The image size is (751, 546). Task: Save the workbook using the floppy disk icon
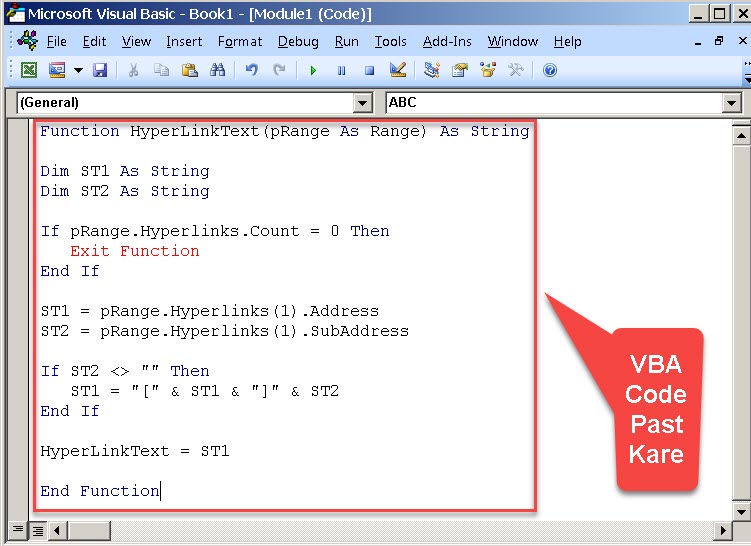point(100,70)
